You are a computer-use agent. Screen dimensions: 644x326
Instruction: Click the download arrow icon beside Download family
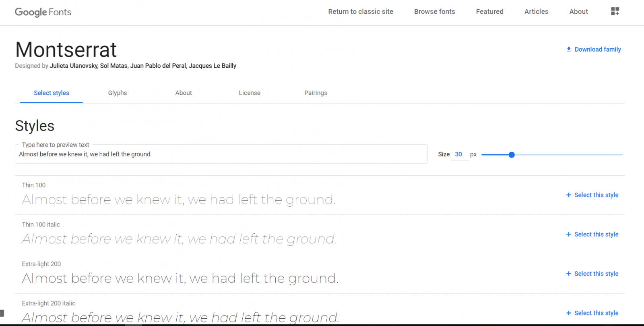(x=569, y=49)
